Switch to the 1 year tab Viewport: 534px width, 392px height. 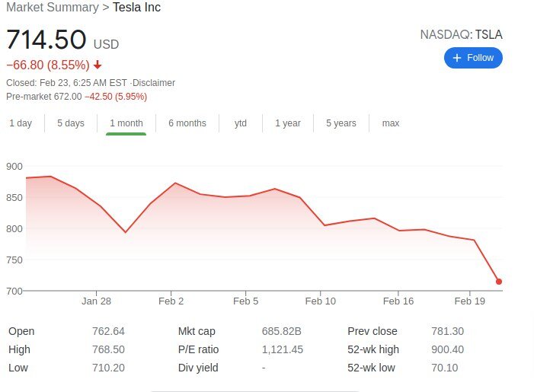[288, 123]
